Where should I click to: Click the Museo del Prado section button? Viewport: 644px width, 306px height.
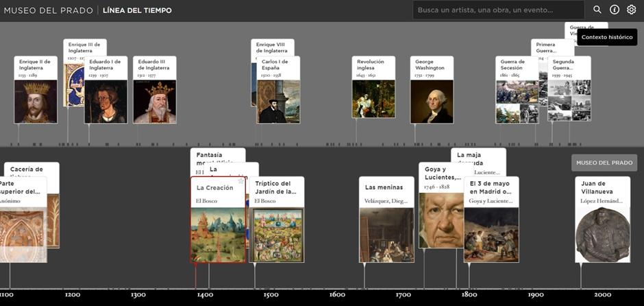(x=604, y=163)
